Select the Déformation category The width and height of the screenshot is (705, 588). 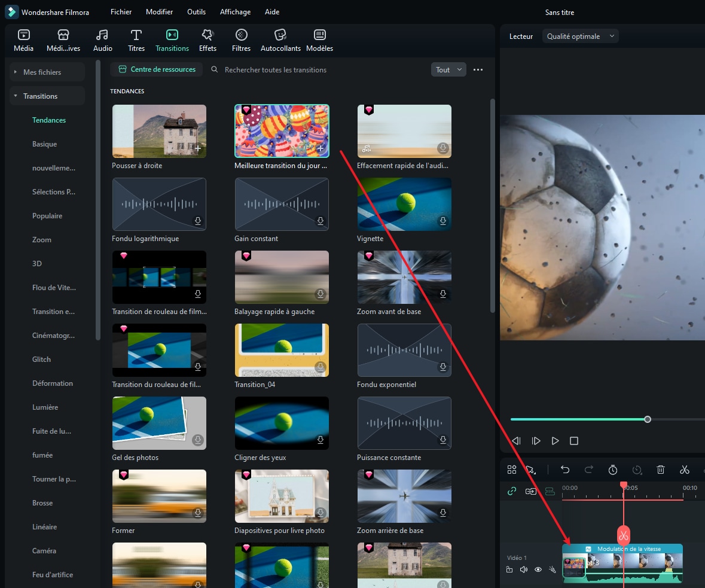click(x=53, y=383)
